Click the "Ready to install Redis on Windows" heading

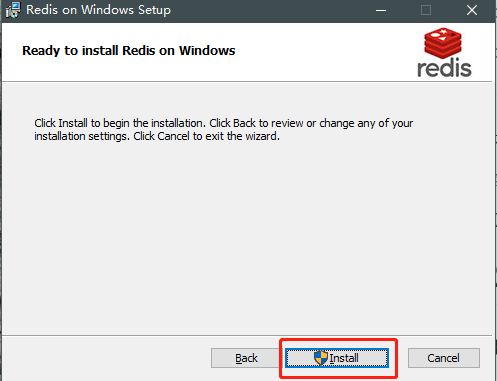(x=129, y=51)
